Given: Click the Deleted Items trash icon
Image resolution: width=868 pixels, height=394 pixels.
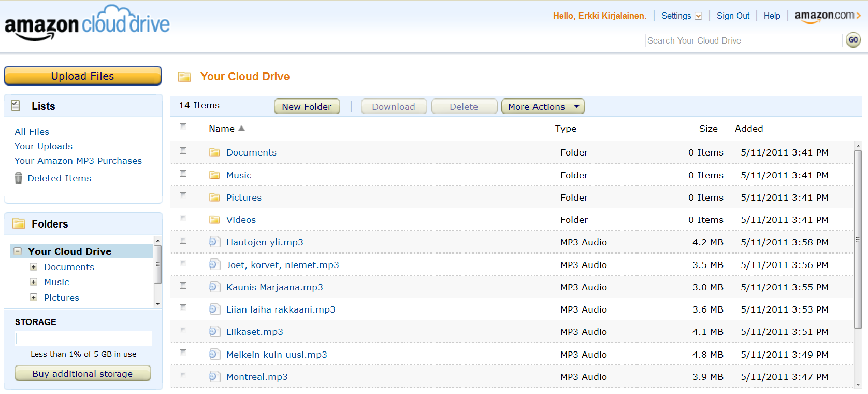Looking at the screenshot, I should (18, 178).
